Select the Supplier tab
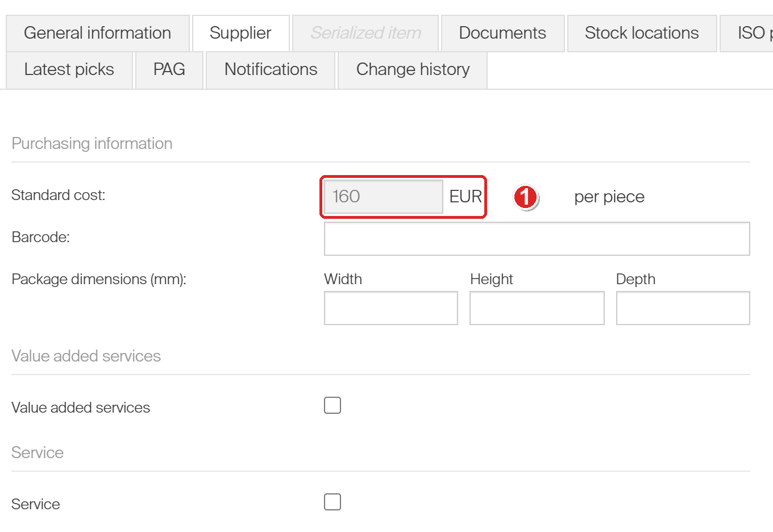This screenshot has width=773, height=532. click(x=240, y=33)
